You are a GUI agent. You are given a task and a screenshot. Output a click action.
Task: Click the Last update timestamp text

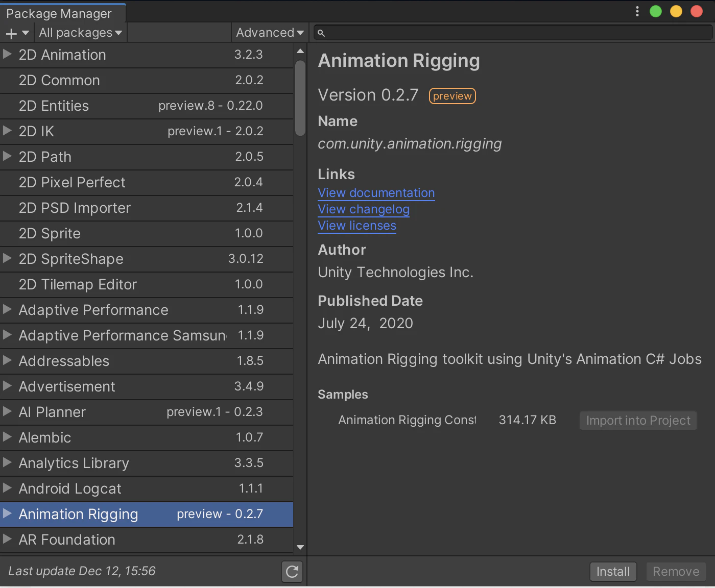[x=82, y=571]
